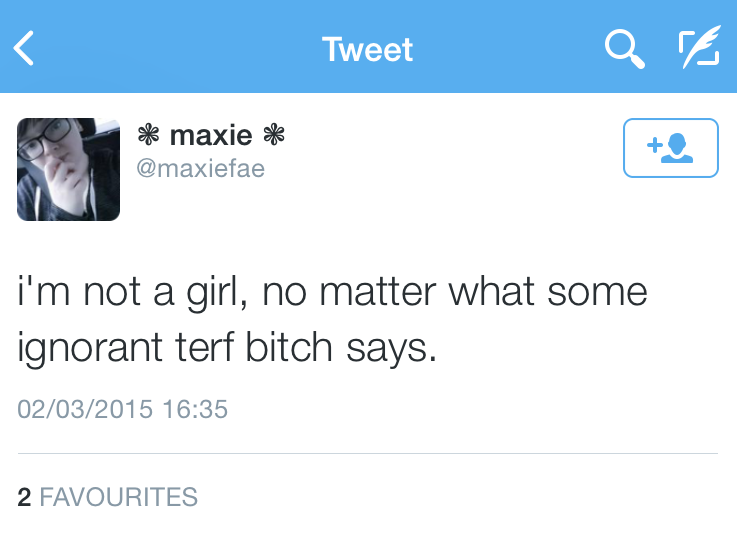The height and width of the screenshot is (538, 737).
Task: Open search with the magnifier icon
Action: coord(624,48)
